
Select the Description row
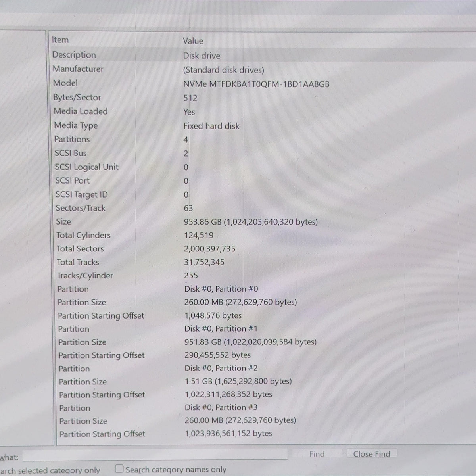(263, 55)
